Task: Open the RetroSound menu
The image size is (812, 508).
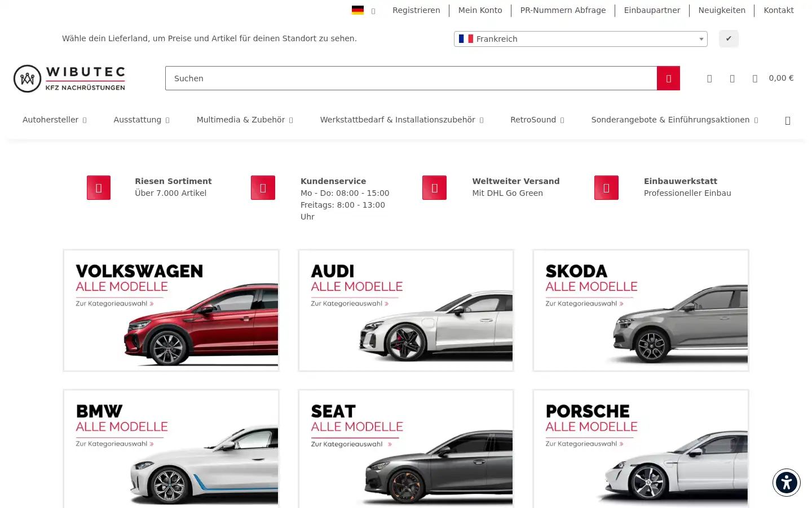Action: tap(537, 120)
